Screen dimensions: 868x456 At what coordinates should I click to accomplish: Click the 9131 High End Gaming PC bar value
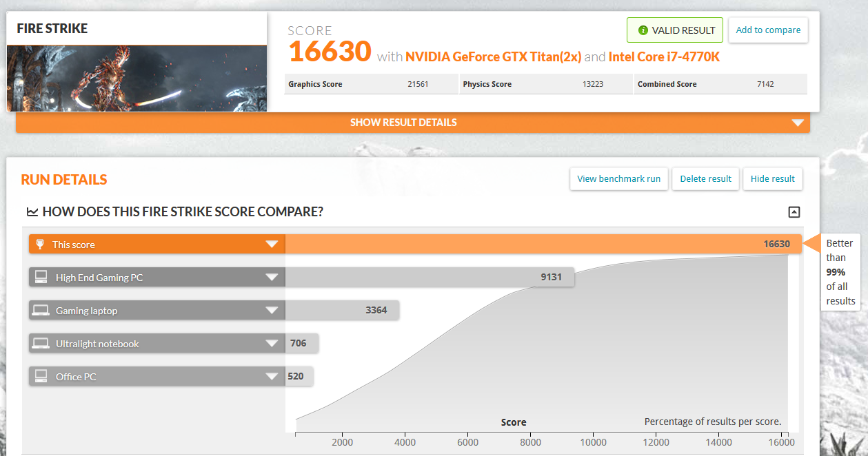tap(551, 278)
